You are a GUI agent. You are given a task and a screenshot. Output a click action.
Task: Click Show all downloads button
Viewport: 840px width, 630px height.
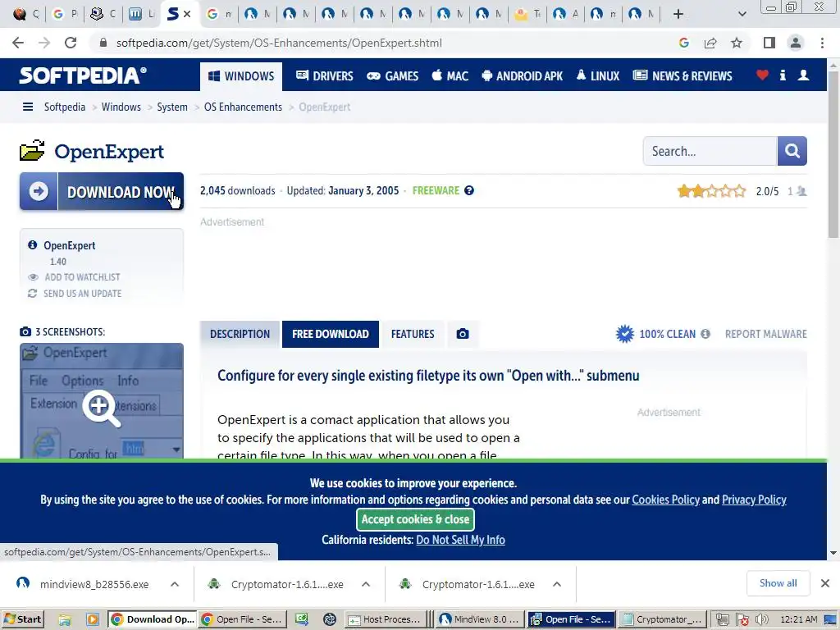[x=778, y=583]
